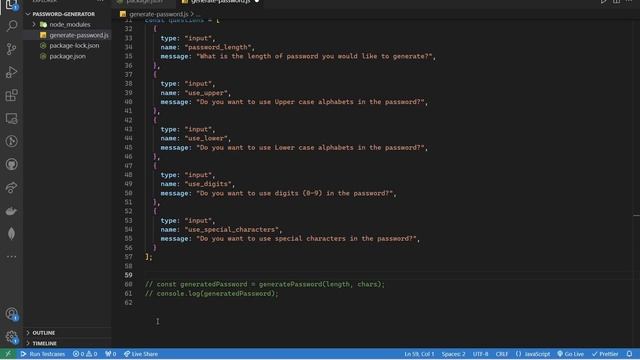This screenshot has height=360, width=640.
Task: Open the Docker view icon
Action: 11,211
